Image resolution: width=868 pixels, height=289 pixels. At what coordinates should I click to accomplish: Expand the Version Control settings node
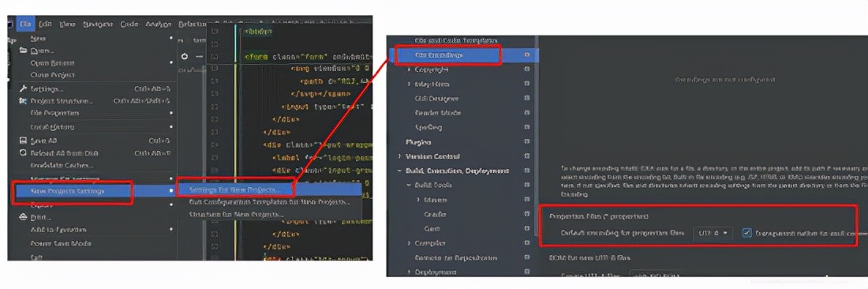coord(400,156)
